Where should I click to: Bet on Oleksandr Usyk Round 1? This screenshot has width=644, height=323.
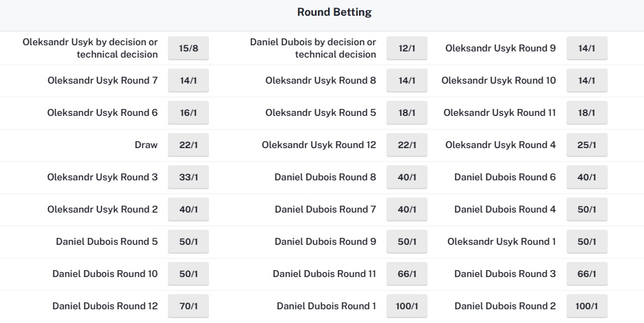coord(587,241)
